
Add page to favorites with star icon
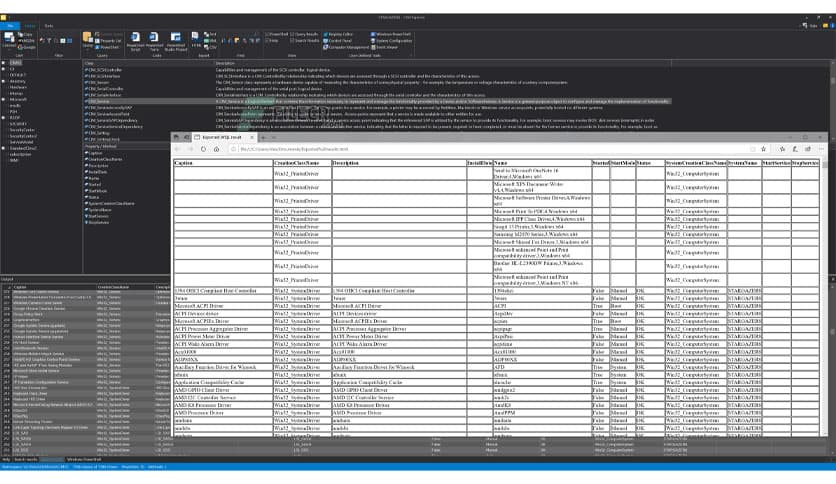click(763, 149)
